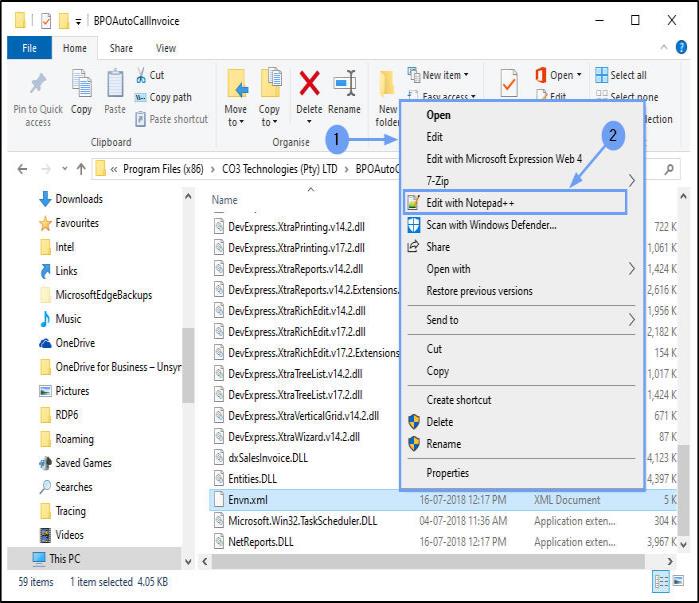This screenshot has height=603, width=699.
Task: Click the Paste clipboard icon
Action: point(115,83)
